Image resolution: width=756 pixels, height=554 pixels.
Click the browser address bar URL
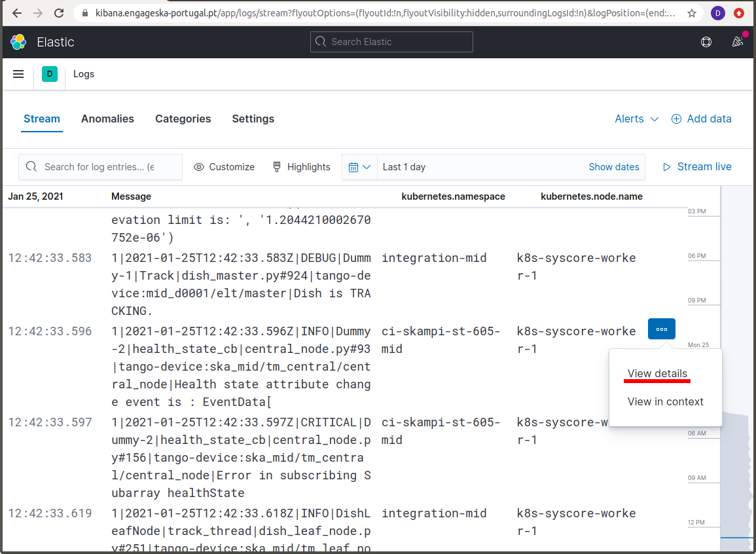click(x=386, y=13)
